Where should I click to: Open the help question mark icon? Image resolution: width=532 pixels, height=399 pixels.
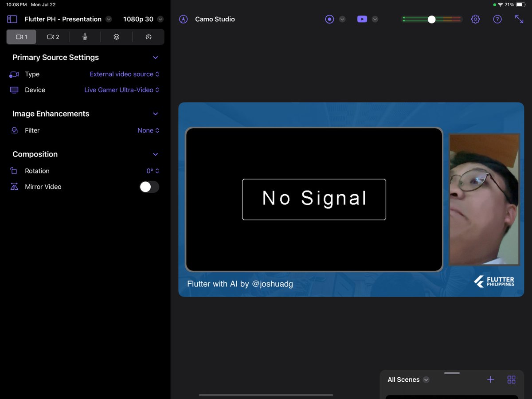coord(497,19)
